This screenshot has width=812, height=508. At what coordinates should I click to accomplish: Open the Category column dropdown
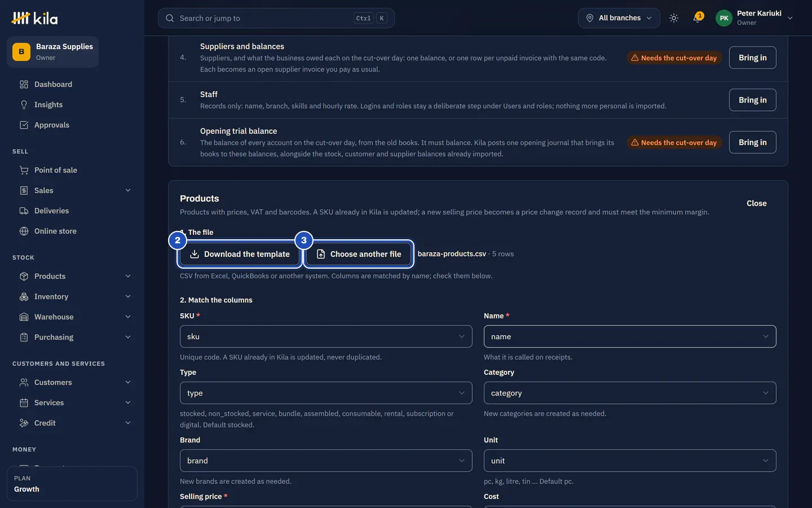coord(630,393)
